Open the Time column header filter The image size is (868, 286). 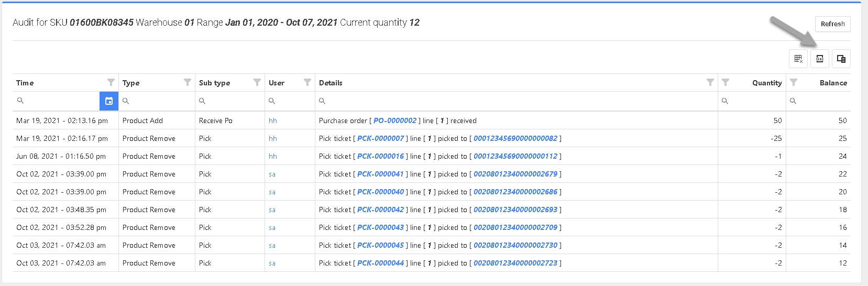pos(111,82)
